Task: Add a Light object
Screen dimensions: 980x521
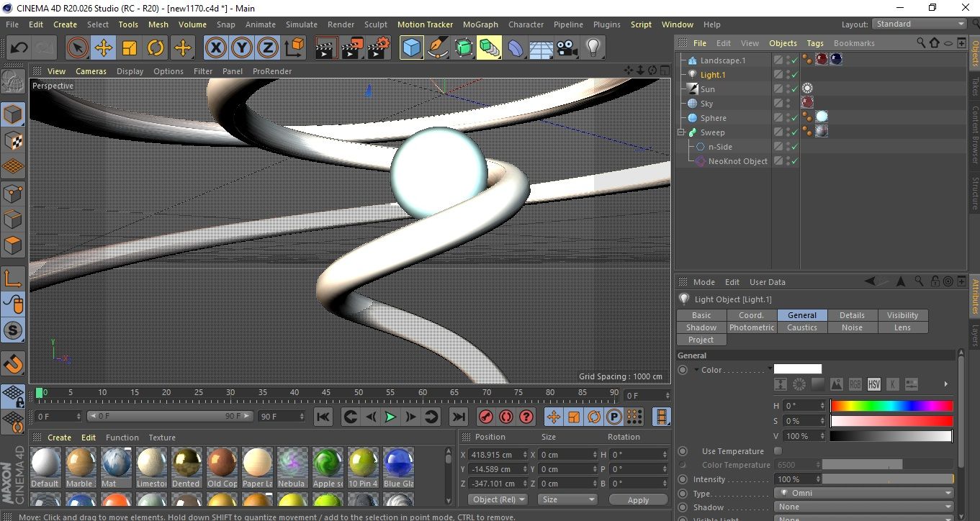Action: pos(593,48)
